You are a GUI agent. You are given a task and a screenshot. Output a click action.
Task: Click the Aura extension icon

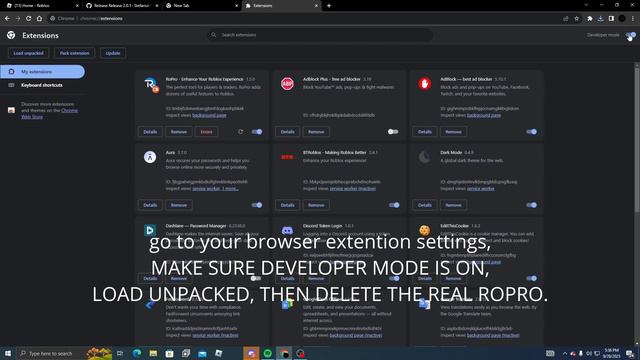(x=150, y=157)
